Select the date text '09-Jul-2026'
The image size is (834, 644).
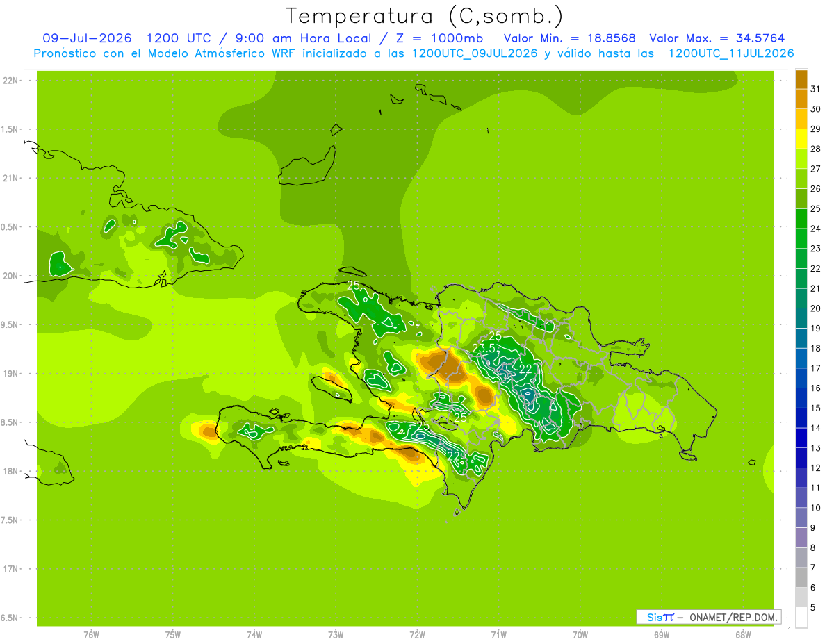click(x=87, y=38)
